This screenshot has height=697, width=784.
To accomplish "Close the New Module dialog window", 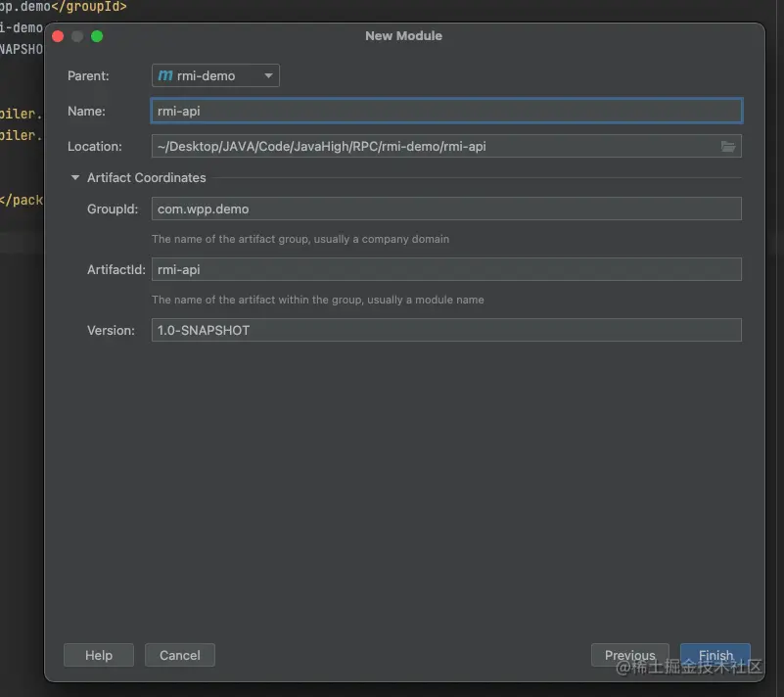I will coord(58,36).
